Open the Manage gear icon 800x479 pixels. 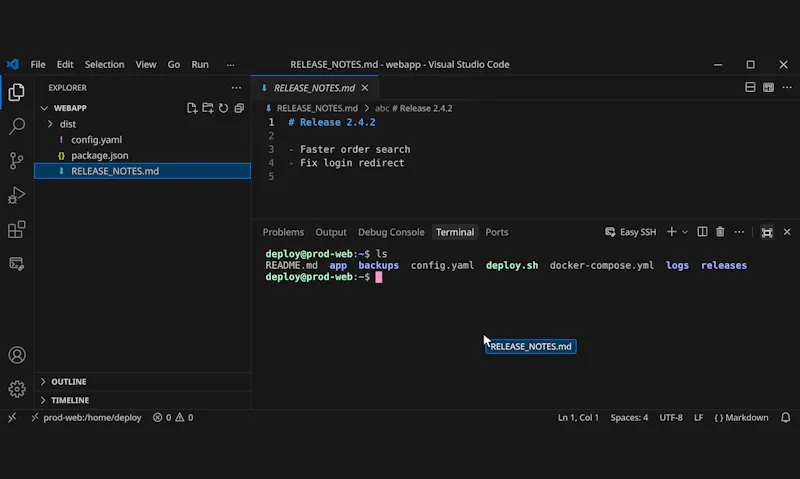pos(17,389)
